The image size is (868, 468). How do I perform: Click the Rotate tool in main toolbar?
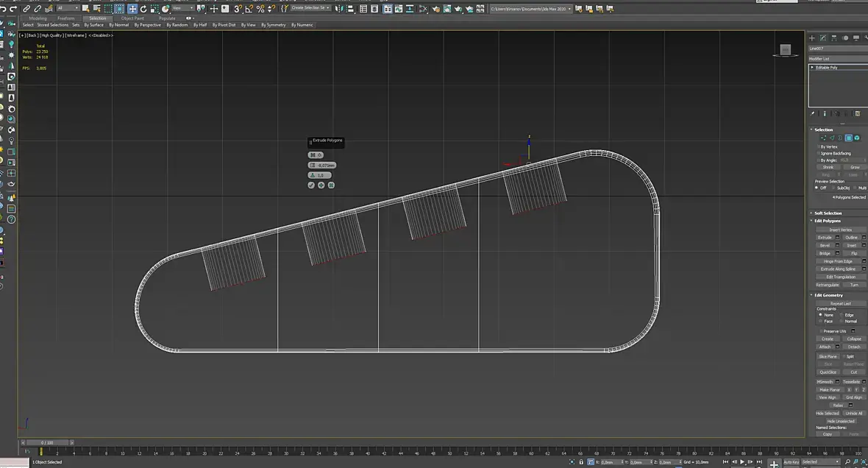(x=143, y=9)
